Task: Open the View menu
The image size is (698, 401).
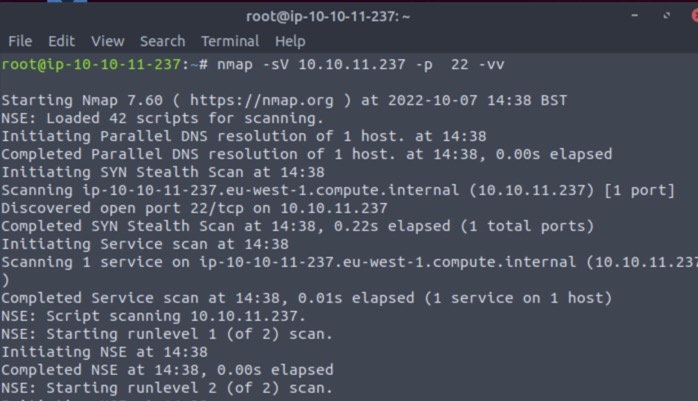Action: click(107, 41)
